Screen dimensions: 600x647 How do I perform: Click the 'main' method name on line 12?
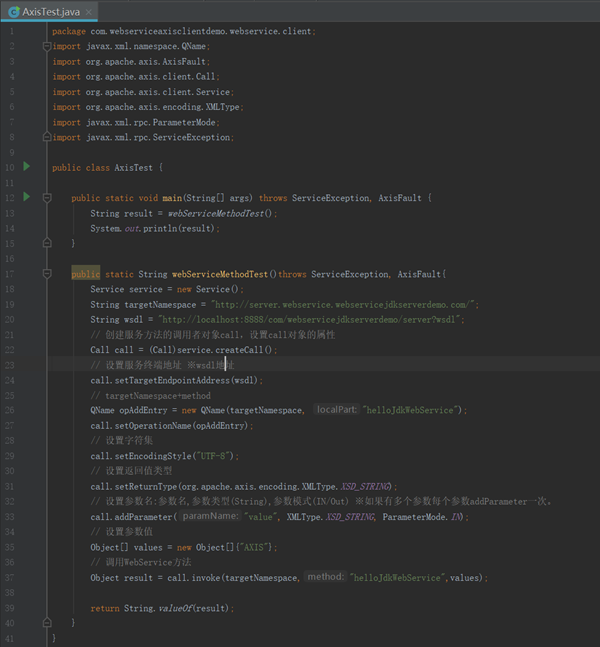coord(172,198)
